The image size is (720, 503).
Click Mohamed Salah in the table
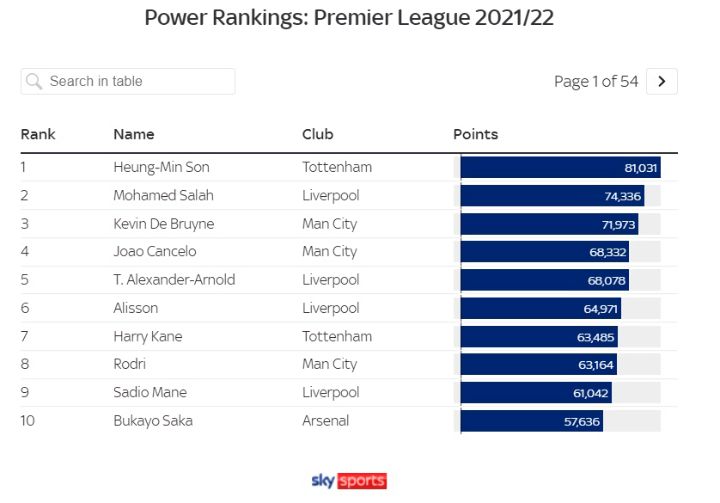163,195
